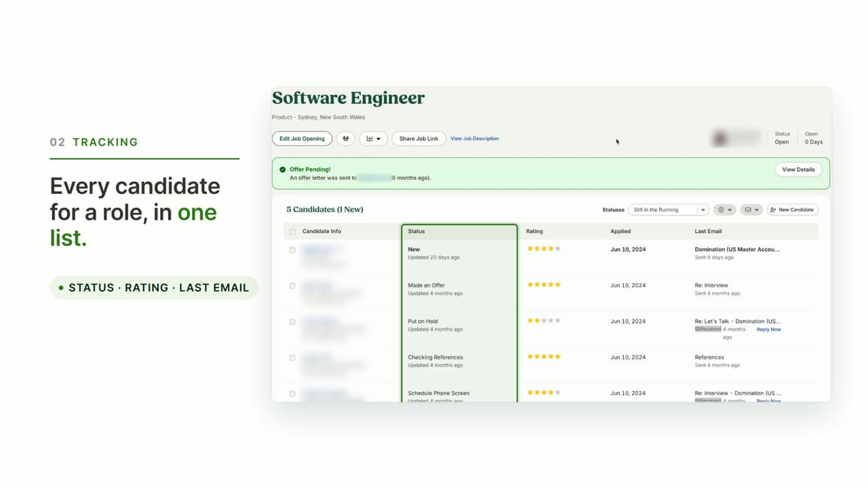Open the Re: Let's Talk - Domination email
This screenshot has width=868, height=488.
click(738, 321)
